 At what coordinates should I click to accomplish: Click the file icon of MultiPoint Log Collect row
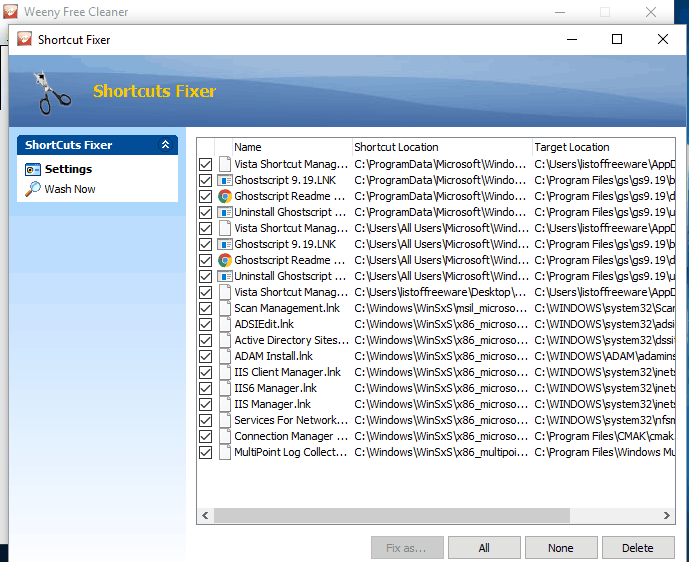click(x=225, y=452)
